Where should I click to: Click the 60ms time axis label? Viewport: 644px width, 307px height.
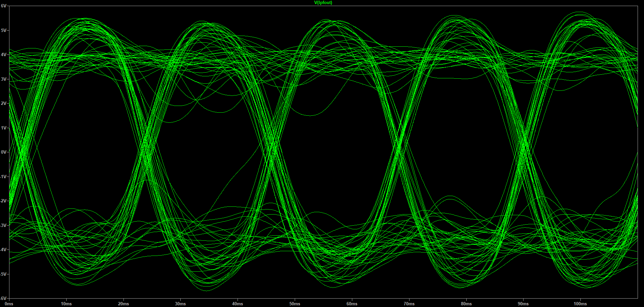pyautogui.click(x=352, y=304)
